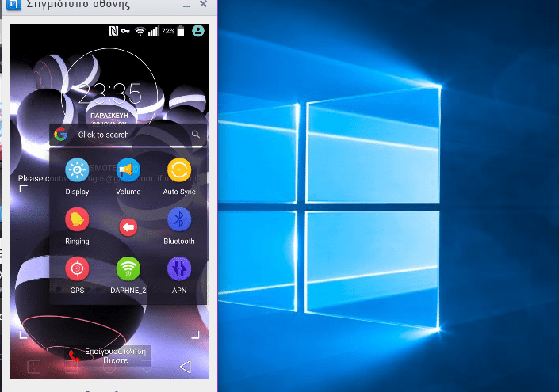Minimize the Στιγμιότυπο οθόνης window

[186, 5]
